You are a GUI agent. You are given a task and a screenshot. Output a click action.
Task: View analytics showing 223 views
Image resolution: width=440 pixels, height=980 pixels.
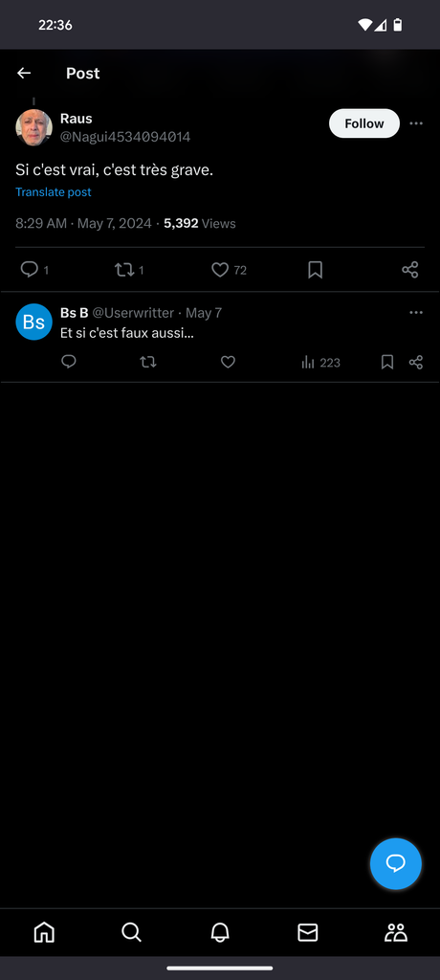click(320, 362)
